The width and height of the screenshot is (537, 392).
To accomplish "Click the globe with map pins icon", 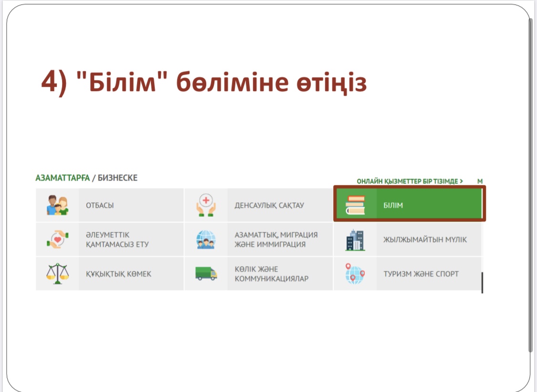I will pos(355,274).
